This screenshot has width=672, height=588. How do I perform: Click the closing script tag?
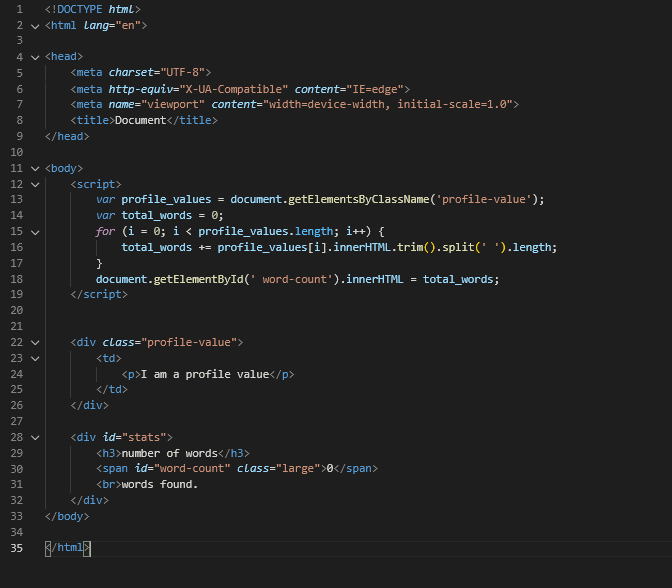coord(99,294)
